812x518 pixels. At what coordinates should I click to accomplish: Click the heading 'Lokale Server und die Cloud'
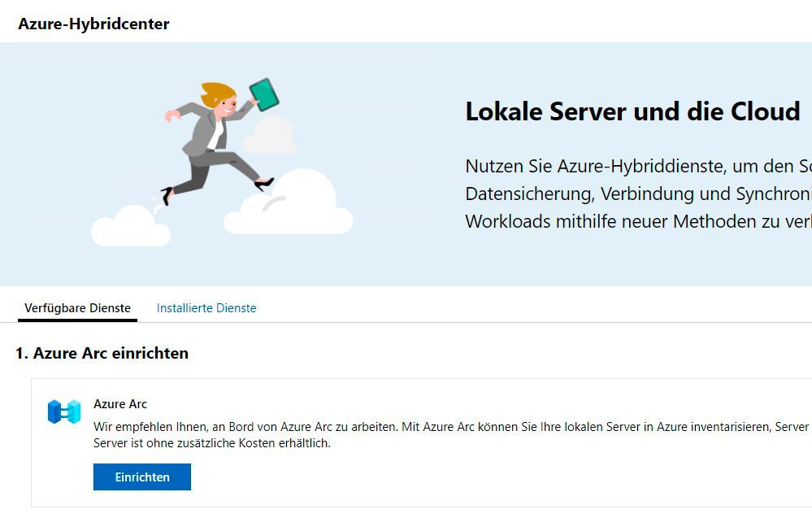click(633, 111)
